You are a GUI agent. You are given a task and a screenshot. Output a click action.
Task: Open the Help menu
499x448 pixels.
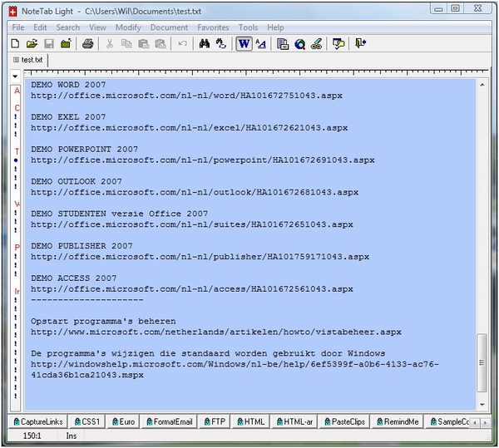(275, 27)
